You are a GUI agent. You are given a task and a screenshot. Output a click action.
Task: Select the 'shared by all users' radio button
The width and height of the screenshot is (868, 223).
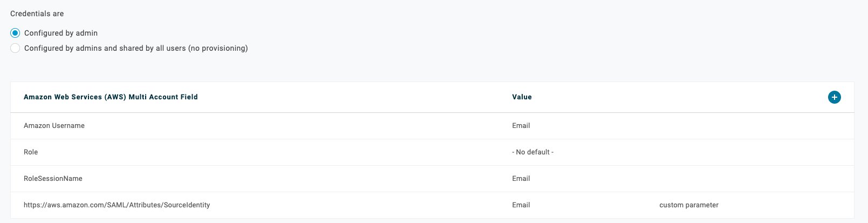point(15,48)
